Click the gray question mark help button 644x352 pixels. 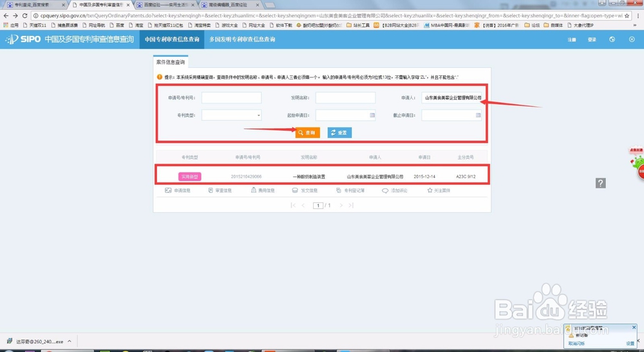click(x=600, y=183)
